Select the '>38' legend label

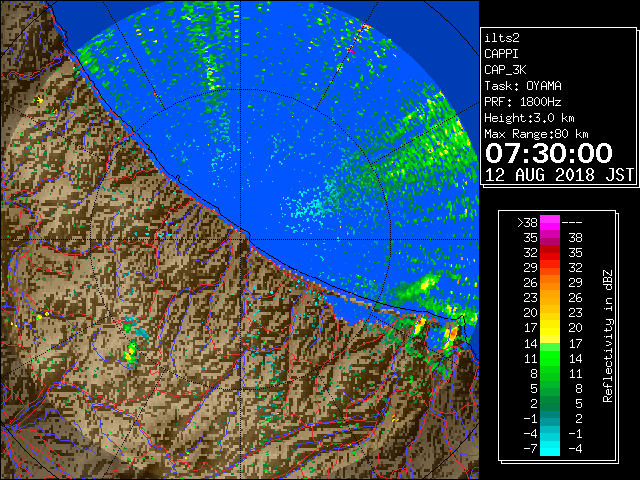point(527,222)
